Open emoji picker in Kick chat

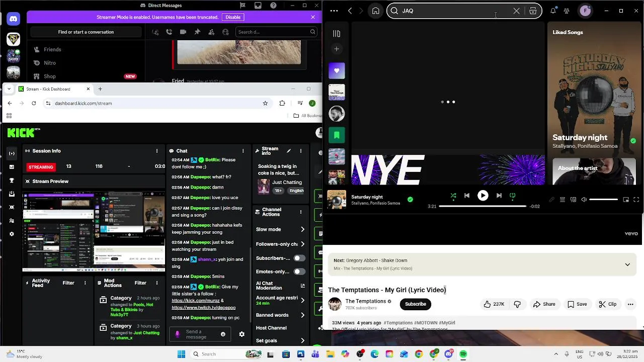coord(223,334)
